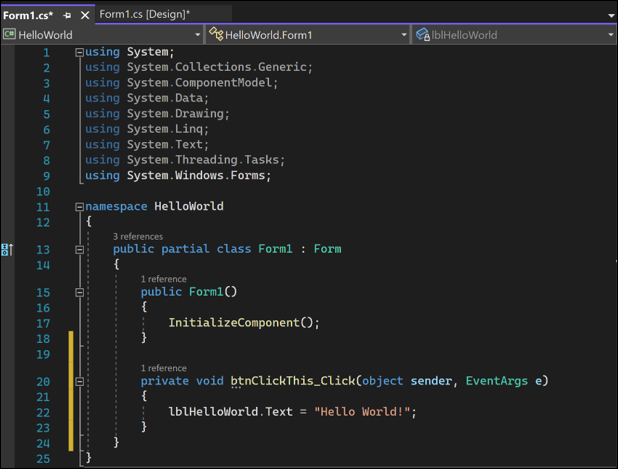
Task: Click on 'System.Threading.Tasks' text
Action: click(x=203, y=160)
